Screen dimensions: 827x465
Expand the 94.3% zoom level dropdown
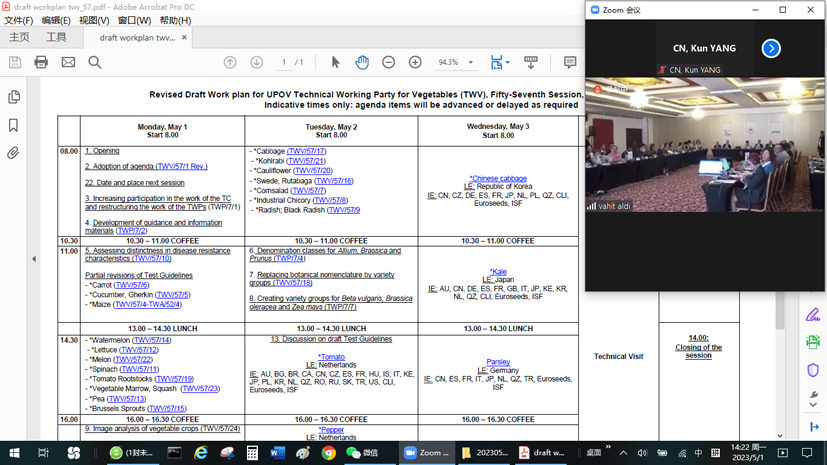pyautogui.click(x=471, y=63)
